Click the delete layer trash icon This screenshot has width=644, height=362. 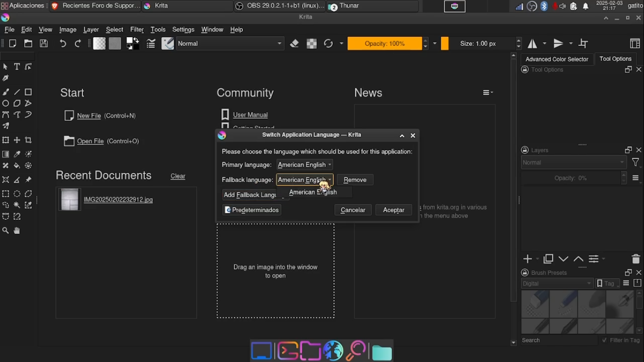[x=636, y=259]
